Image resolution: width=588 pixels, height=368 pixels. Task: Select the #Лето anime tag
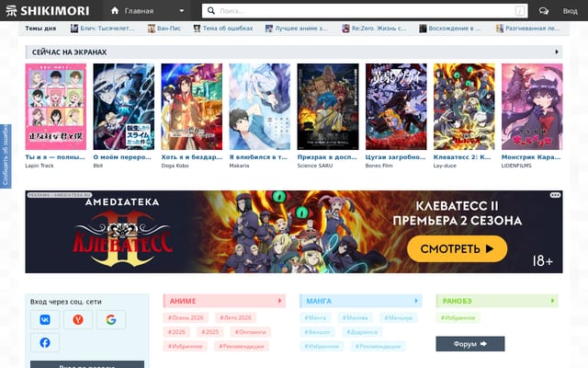(235, 317)
